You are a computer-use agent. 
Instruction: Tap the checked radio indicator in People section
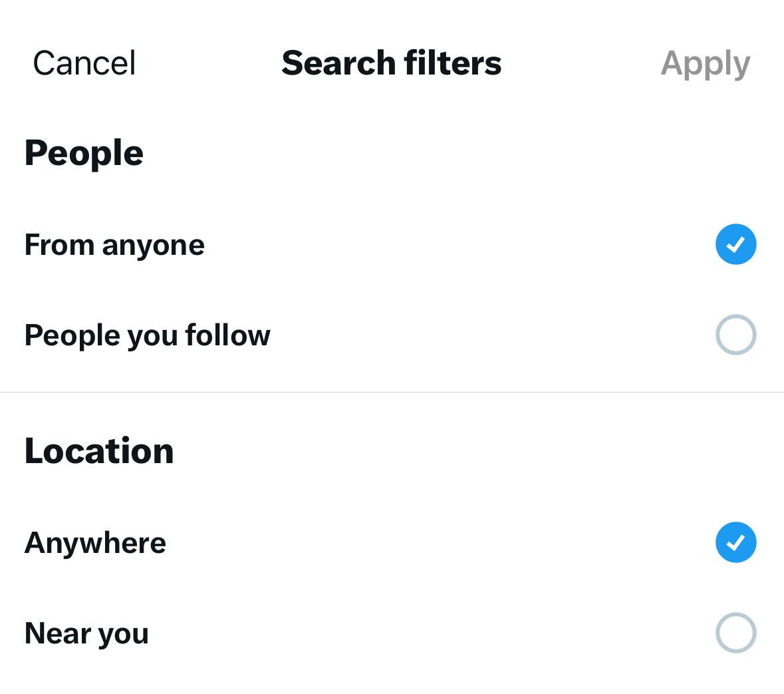click(736, 244)
